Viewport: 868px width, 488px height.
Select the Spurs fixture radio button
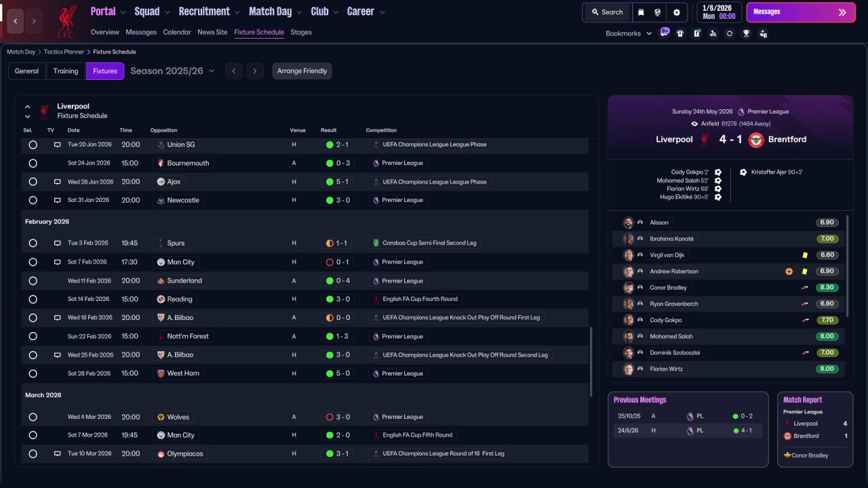[33, 243]
